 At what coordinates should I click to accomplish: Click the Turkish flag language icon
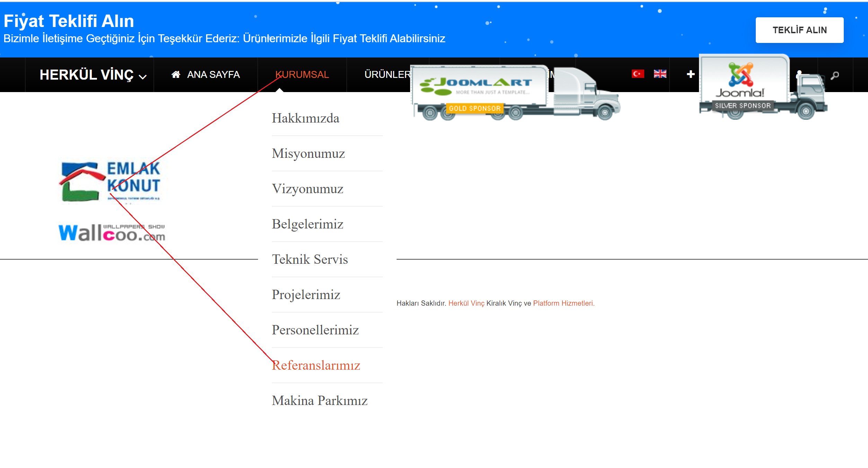click(x=638, y=74)
